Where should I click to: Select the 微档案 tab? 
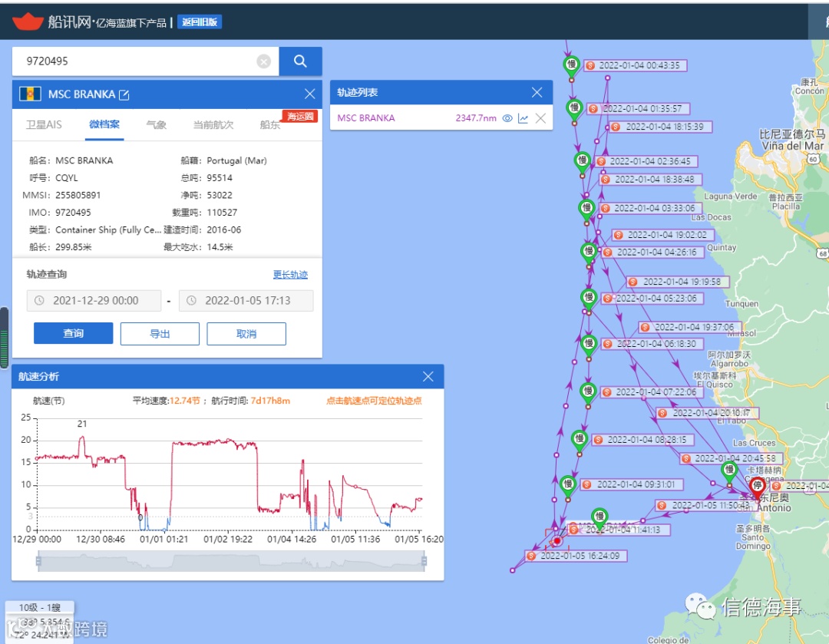[104, 125]
